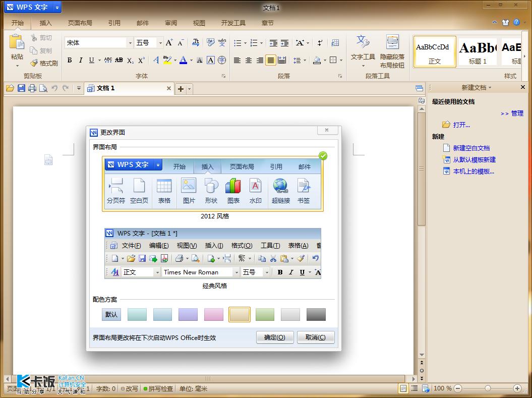Click 新建空白文档 link in task pane
The height and width of the screenshot is (398, 532).
coord(471,148)
